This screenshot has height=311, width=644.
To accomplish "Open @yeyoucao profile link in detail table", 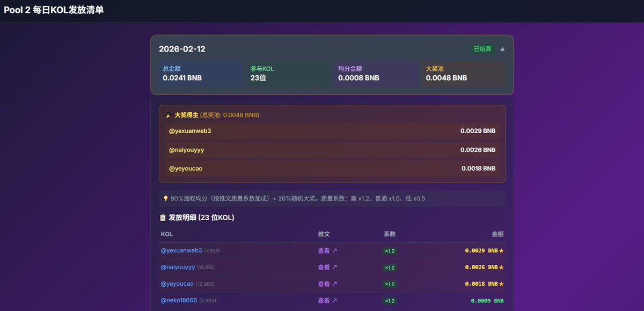I will coord(177,284).
